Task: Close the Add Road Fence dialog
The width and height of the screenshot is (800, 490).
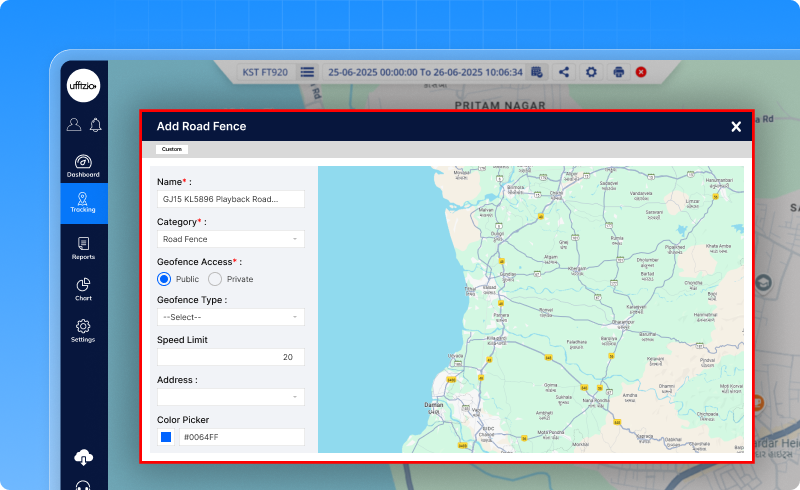Action: click(x=736, y=126)
